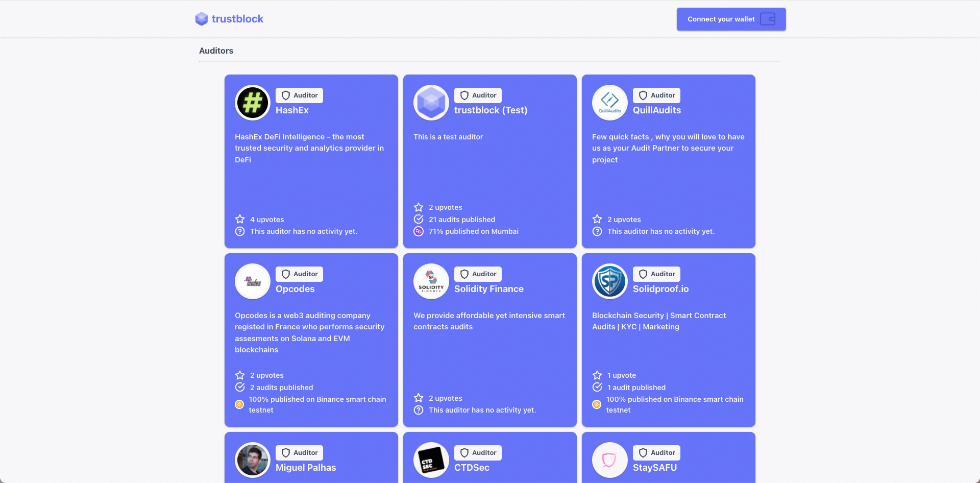Click the Auditor badge on HashEx card
980x483 pixels.
click(299, 95)
